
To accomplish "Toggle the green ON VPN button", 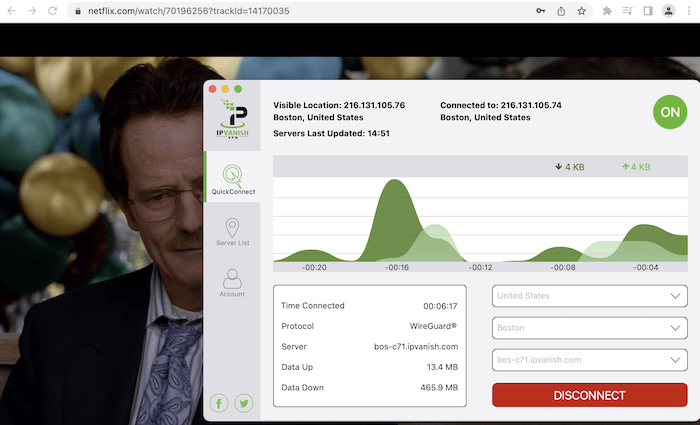I will 670,112.
